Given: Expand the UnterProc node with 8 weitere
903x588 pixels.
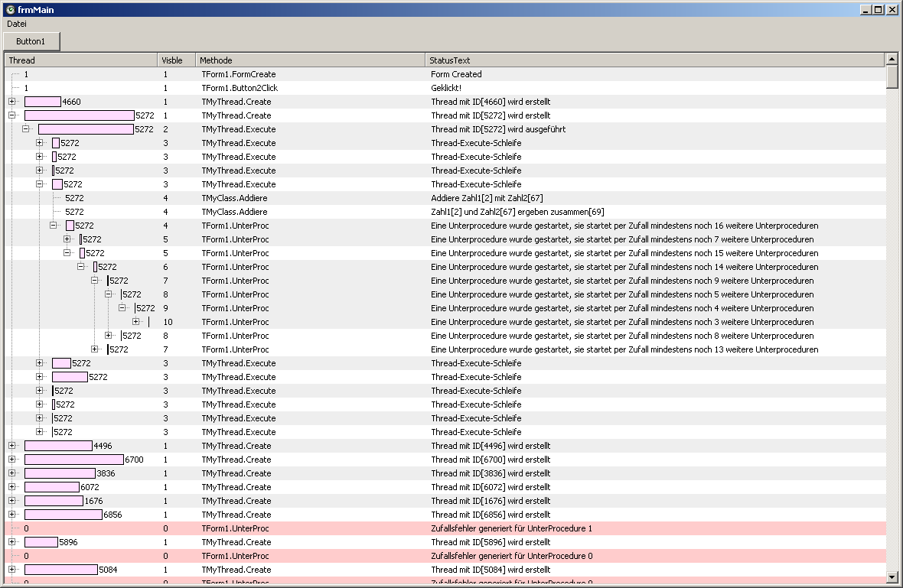Looking at the screenshot, I should [x=109, y=336].
